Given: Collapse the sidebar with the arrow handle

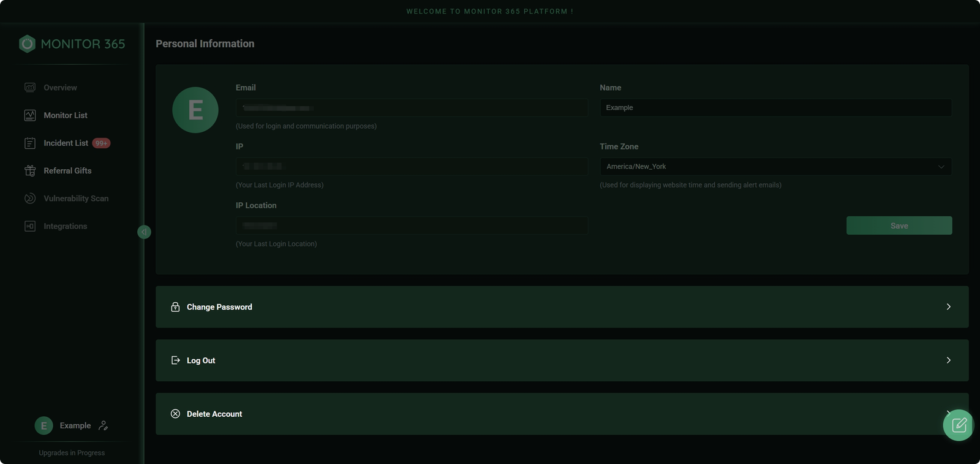Looking at the screenshot, I should 144,232.
